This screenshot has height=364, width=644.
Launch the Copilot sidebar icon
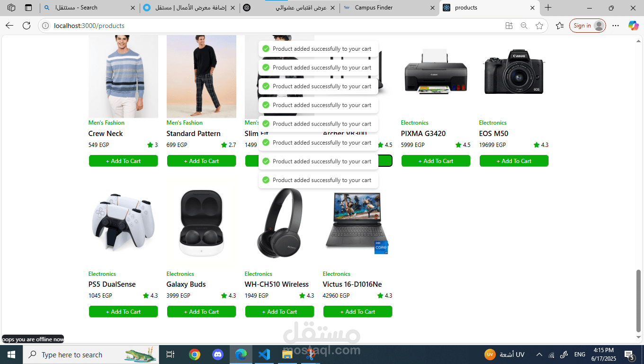pyautogui.click(x=633, y=26)
